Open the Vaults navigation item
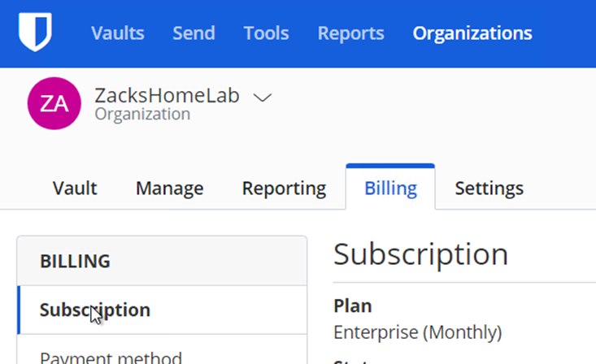Image resolution: width=596 pixels, height=364 pixels. (118, 33)
